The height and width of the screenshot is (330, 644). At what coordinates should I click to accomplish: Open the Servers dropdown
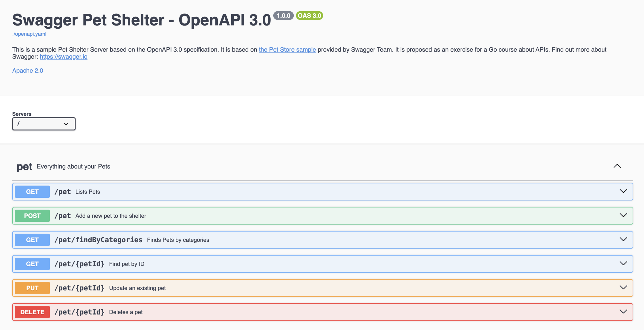click(44, 124)
